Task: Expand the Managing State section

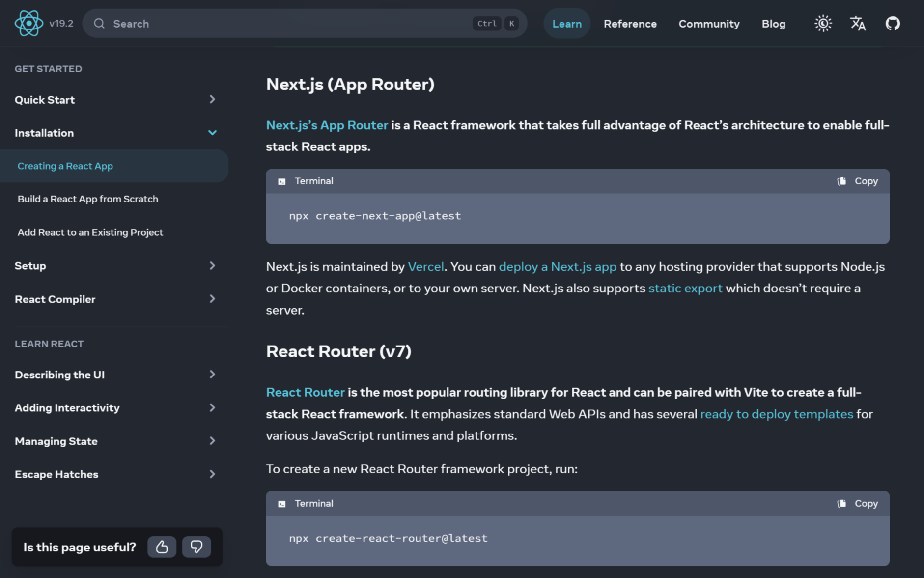Action: (x=212, y=441)
